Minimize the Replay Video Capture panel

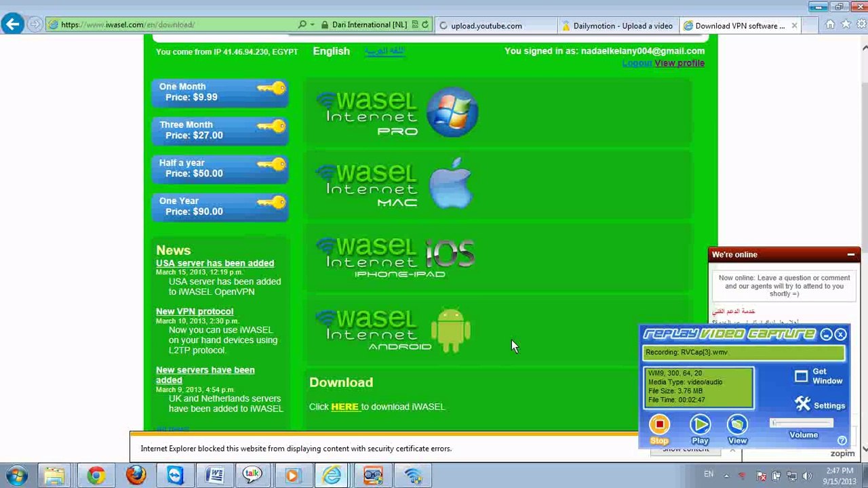(826, 334)
